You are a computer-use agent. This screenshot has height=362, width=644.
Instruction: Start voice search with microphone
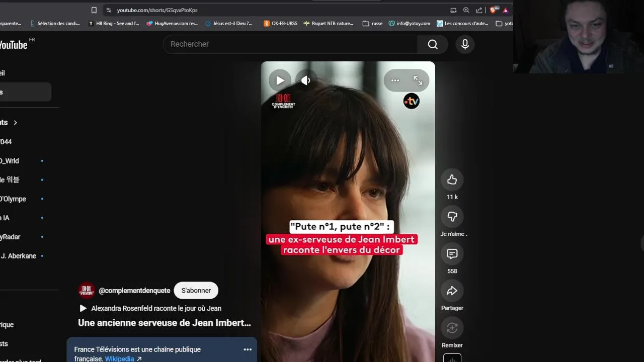(465, 44)
